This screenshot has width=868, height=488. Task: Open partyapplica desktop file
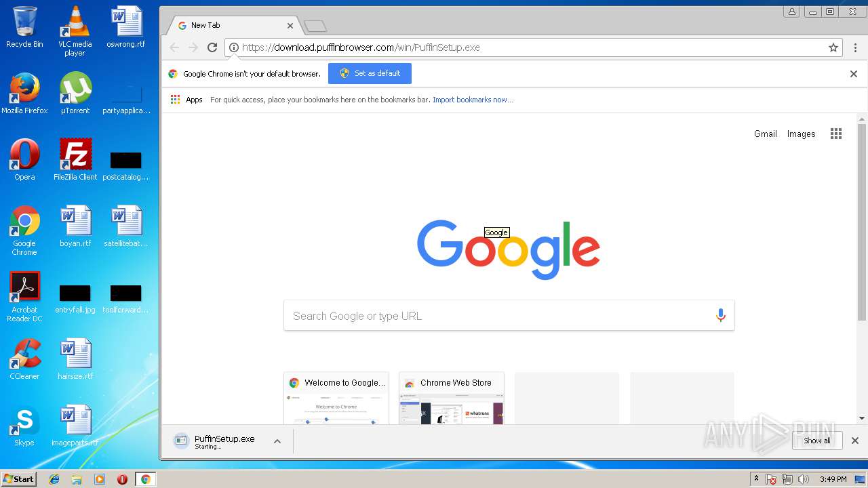(126, 99)
